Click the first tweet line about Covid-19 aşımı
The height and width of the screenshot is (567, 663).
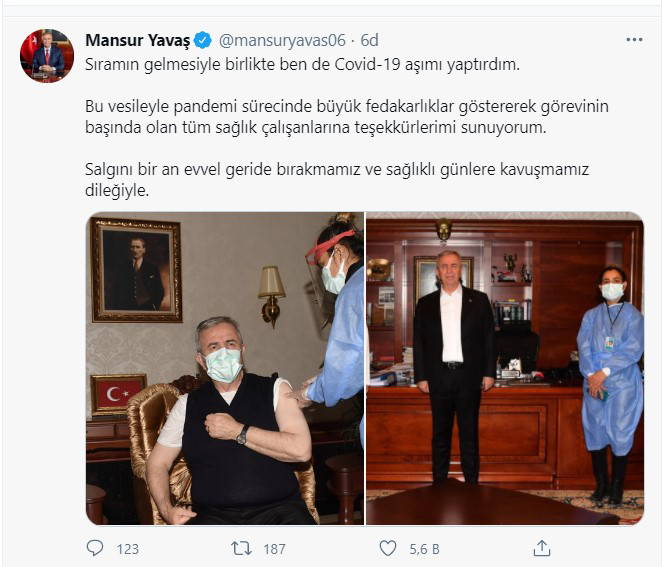[x=302, y=65]
